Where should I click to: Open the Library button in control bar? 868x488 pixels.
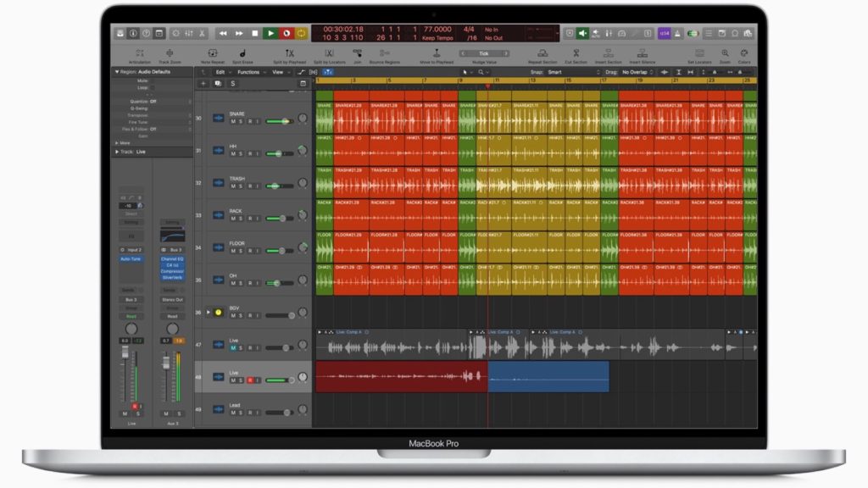click(x=120, y=33)
